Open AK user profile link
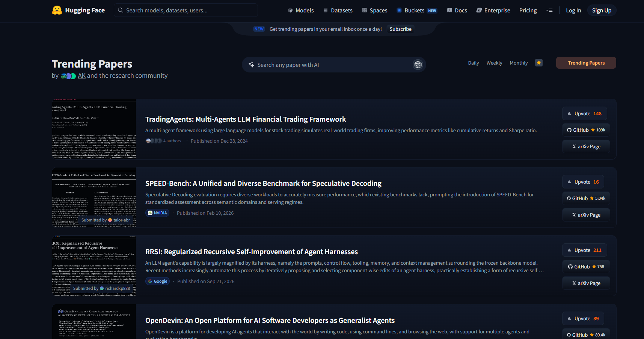Image resolution: width=644 pixels, height=339 pixels. click(x=82, y=75)
